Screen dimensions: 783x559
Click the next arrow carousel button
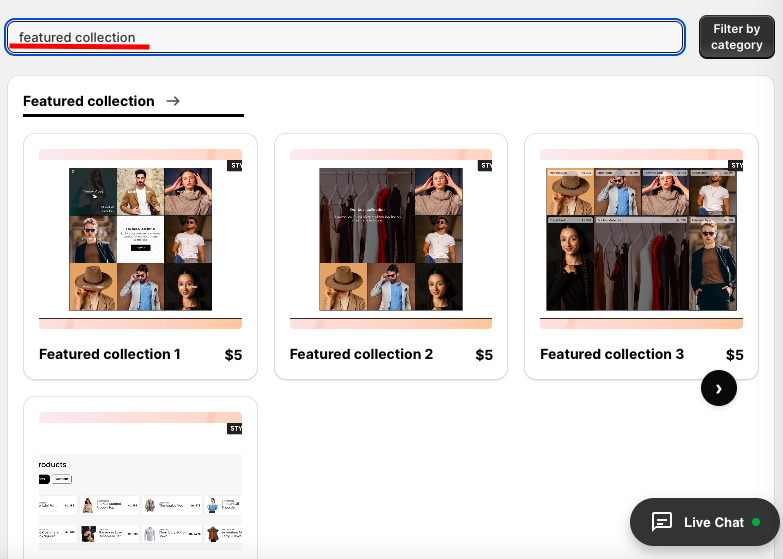(x=718, y=388)
